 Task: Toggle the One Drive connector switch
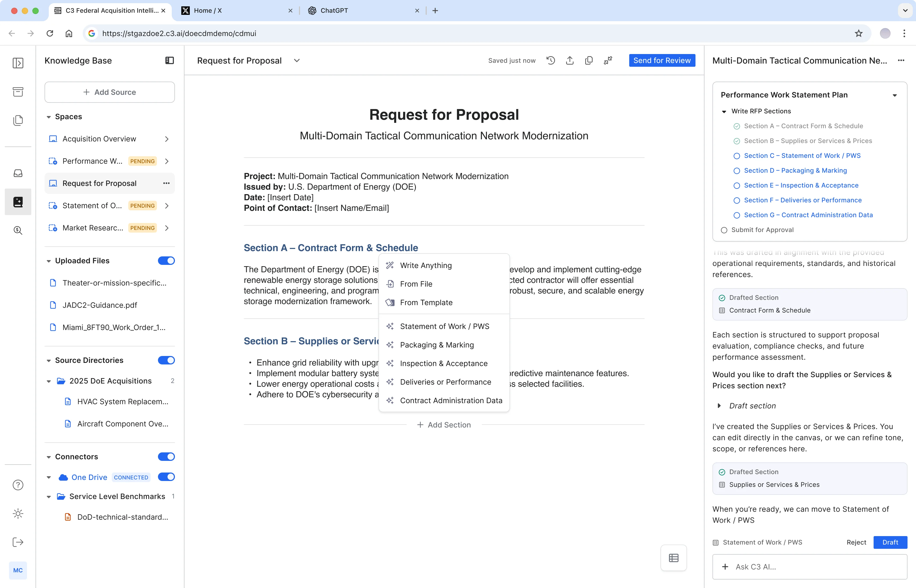click(x=166, y=477)
